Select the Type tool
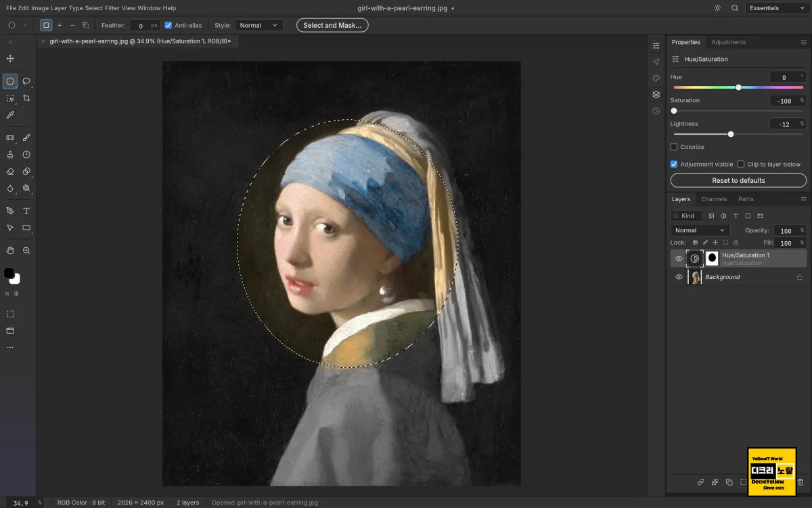 [x=26, y=211]
